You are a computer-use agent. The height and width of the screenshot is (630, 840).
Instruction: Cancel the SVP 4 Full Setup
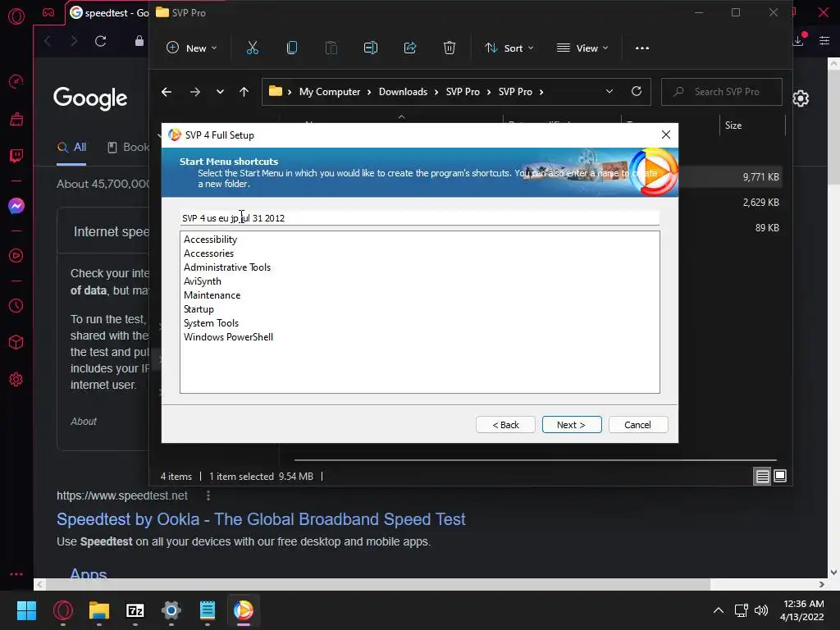coord(638,425)
